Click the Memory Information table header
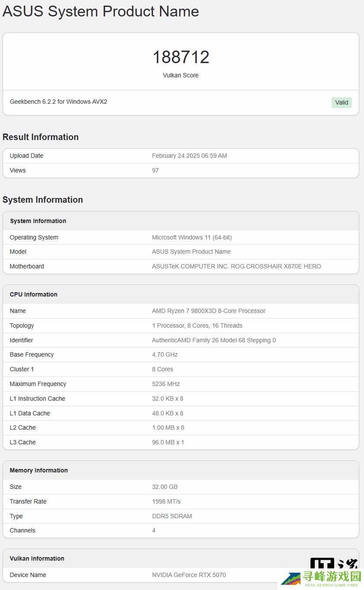 point(39,470)
